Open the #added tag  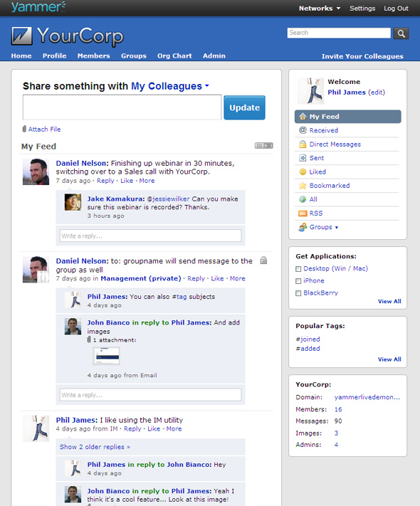click(x=308, y=349)
